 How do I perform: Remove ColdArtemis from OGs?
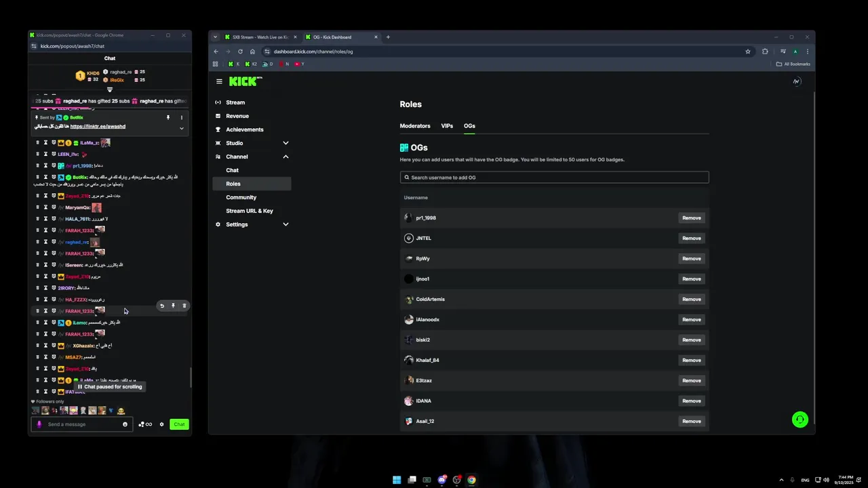coord(692,299)
